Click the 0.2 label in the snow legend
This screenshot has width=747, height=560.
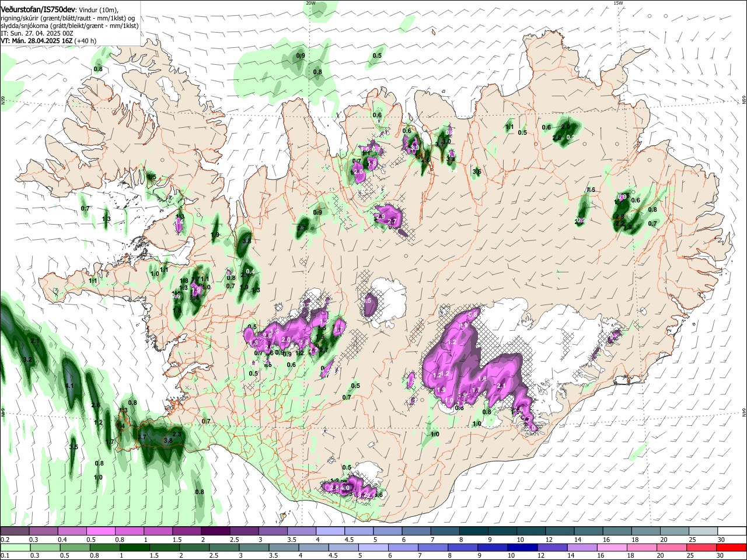click(x=4, y=540)
